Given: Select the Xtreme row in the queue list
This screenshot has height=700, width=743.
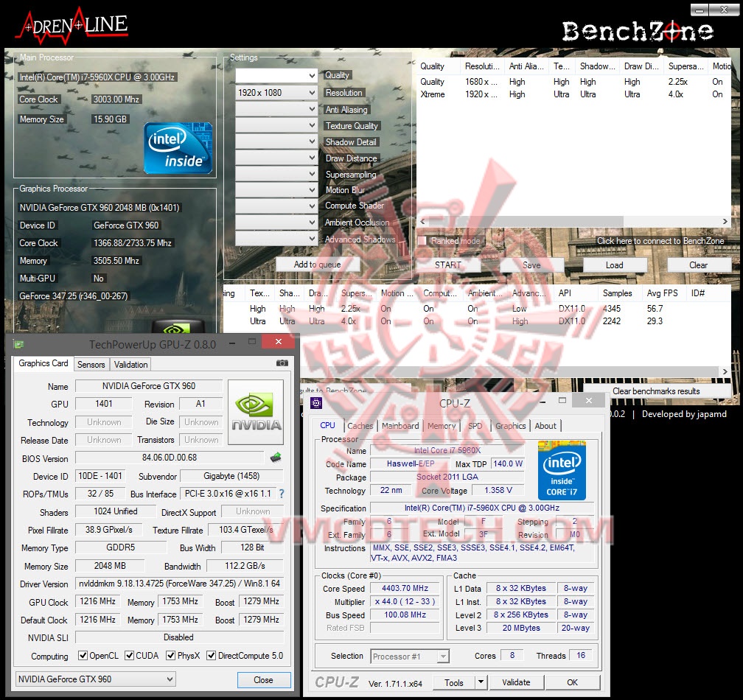Looking at the screenshot, I should pyautogui.click(x=573, y=94).
